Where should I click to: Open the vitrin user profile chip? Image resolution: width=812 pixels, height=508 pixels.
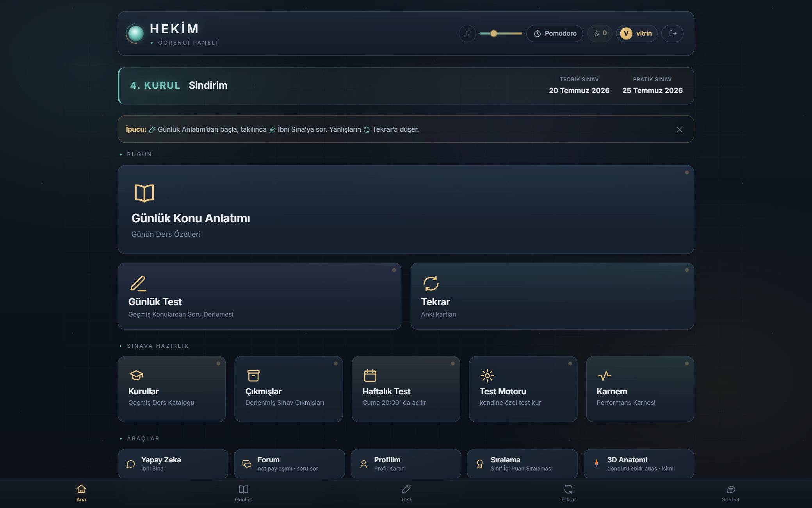[x=637, y=34]
